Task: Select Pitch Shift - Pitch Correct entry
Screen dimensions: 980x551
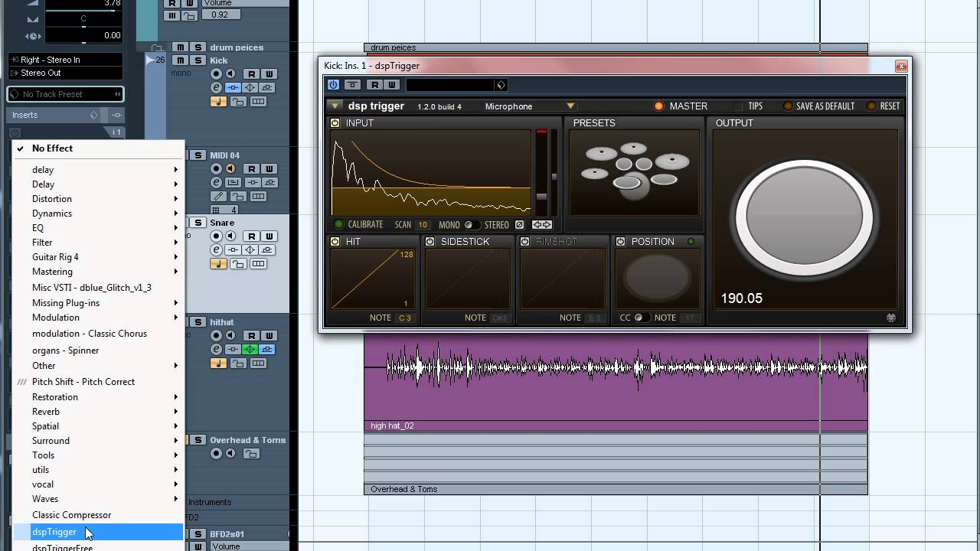Action: point(98,382)
